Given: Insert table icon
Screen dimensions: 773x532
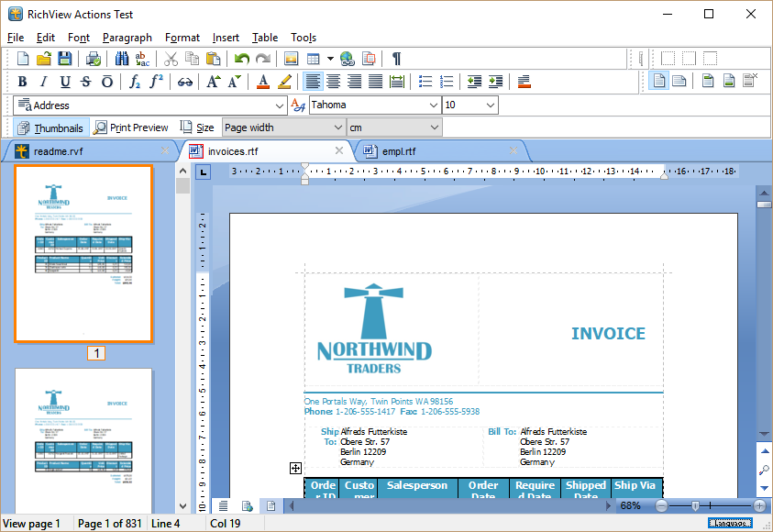Looking at the screenshot, I should 313,59.
